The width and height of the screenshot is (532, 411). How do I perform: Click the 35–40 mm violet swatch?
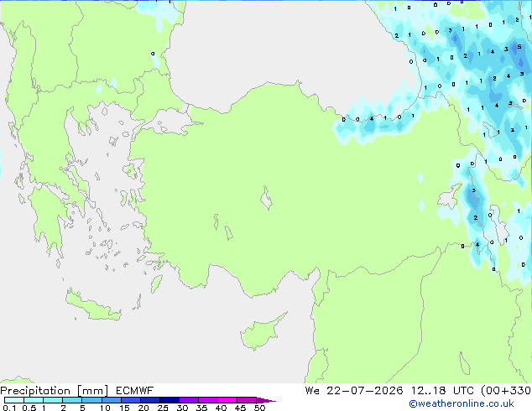tap(207, 400)
